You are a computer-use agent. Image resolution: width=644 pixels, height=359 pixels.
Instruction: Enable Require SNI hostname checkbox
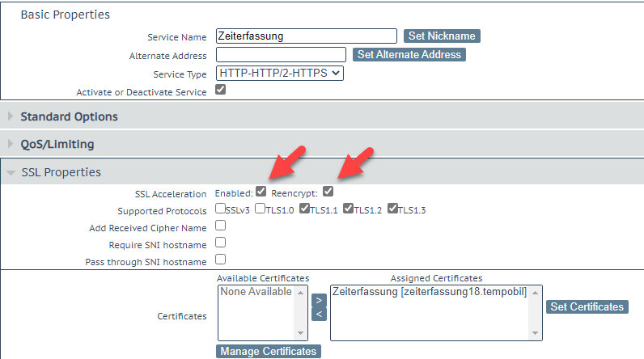(x=220, y=243)
